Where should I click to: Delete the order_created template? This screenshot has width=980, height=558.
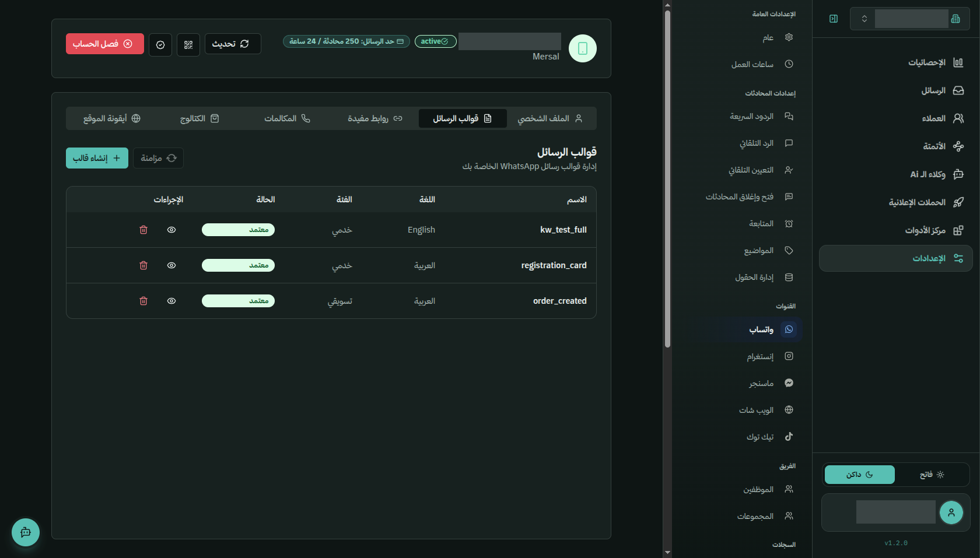143,301
